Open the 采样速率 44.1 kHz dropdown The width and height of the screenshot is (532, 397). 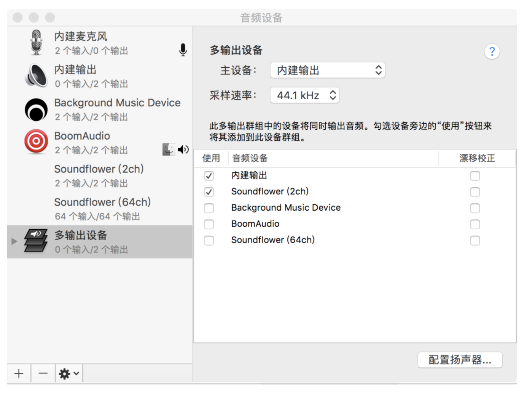(x=304, y=95)
